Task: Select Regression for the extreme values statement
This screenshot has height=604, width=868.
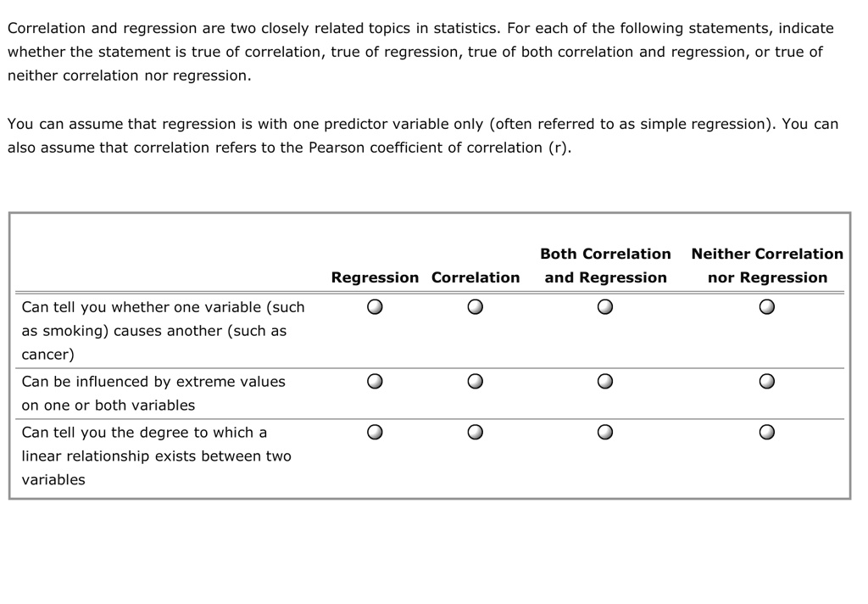Action: tap(375, 381)
